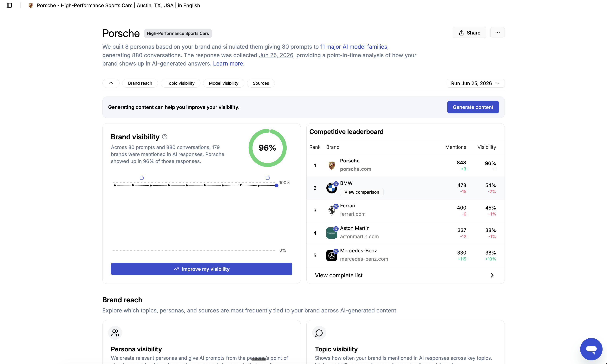Jump to the Topic visibility section tab

coord(180,83)
